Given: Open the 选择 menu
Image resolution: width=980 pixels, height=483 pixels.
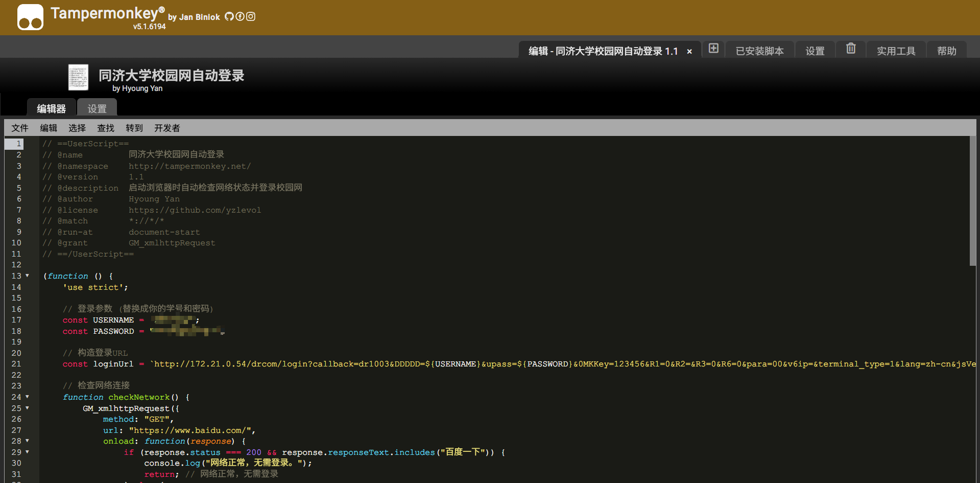Looking at the screenshot, I should [77, 128].
